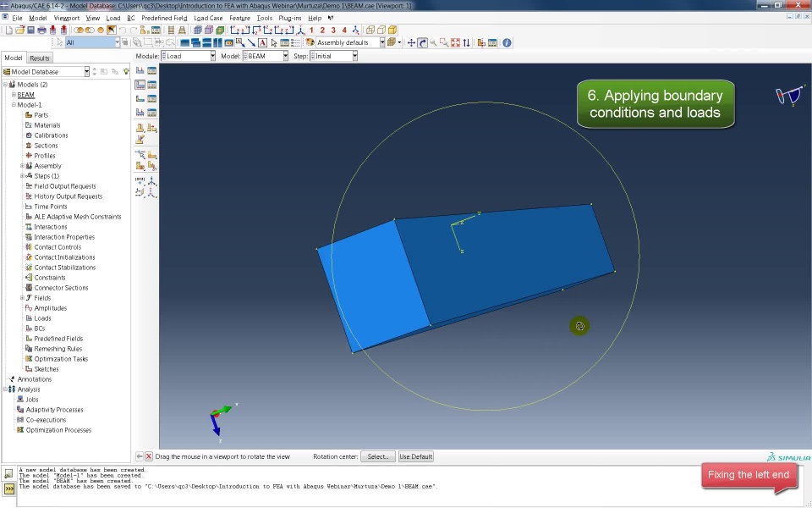Click the Print icon in toolbar
The image size is (812, 508).
41,30
